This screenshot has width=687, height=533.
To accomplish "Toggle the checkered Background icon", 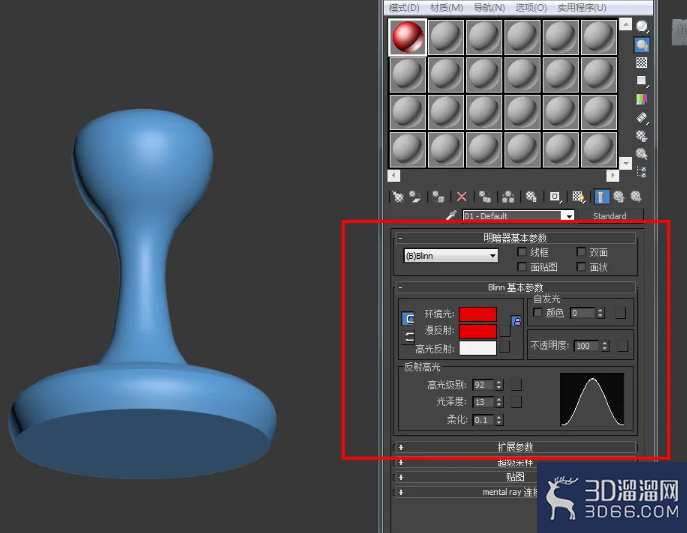I will click(641, 63).
